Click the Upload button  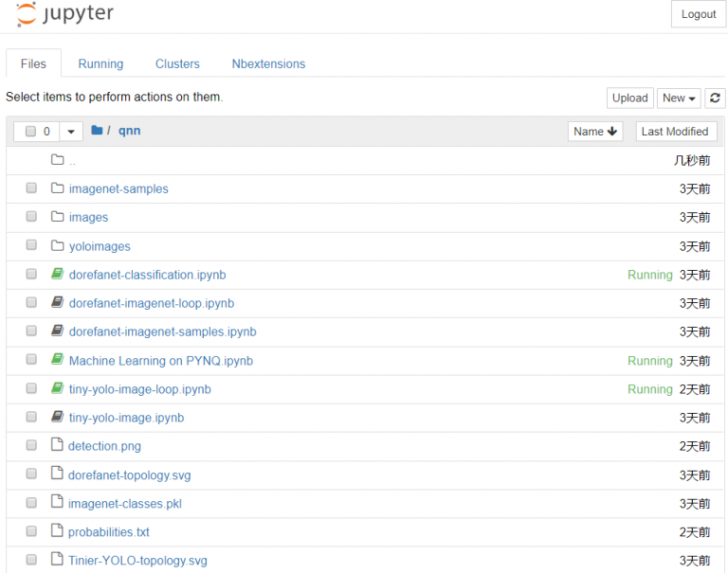click(629, 98)
